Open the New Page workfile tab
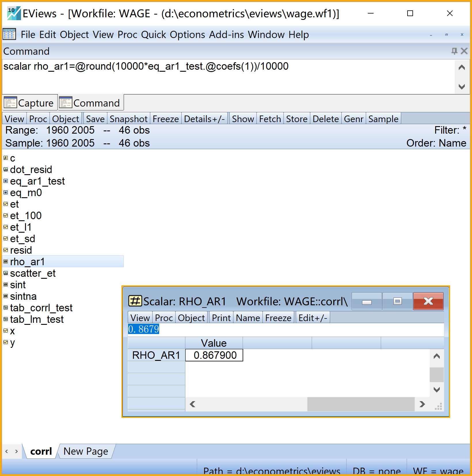 coord(86,451)
